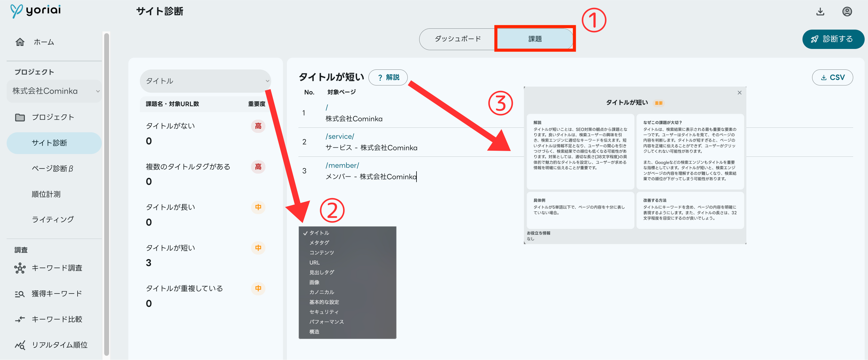Viewport: 868px width, 360px height.
Task: Select メタタグ in dropdown list
Action: click(x=319, y=243)
